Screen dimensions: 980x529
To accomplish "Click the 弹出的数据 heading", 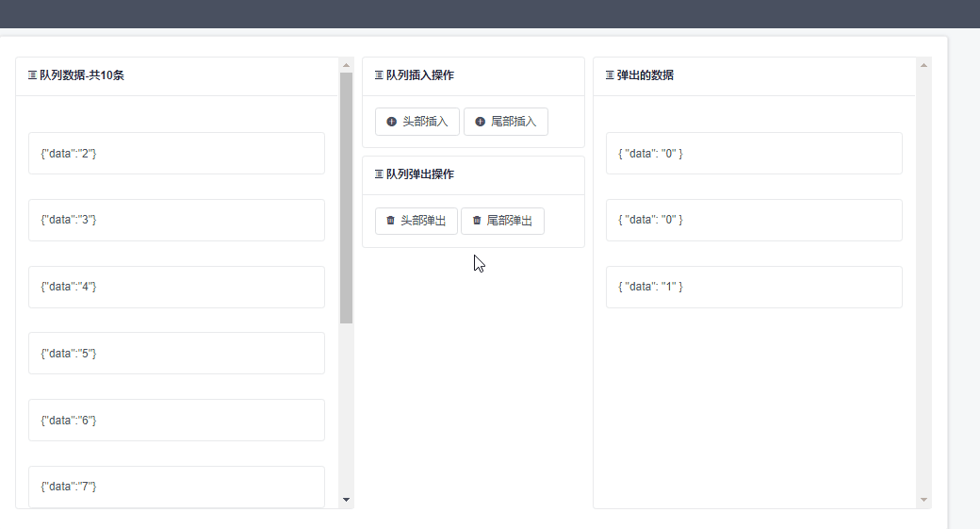I will tap(645, 75).
